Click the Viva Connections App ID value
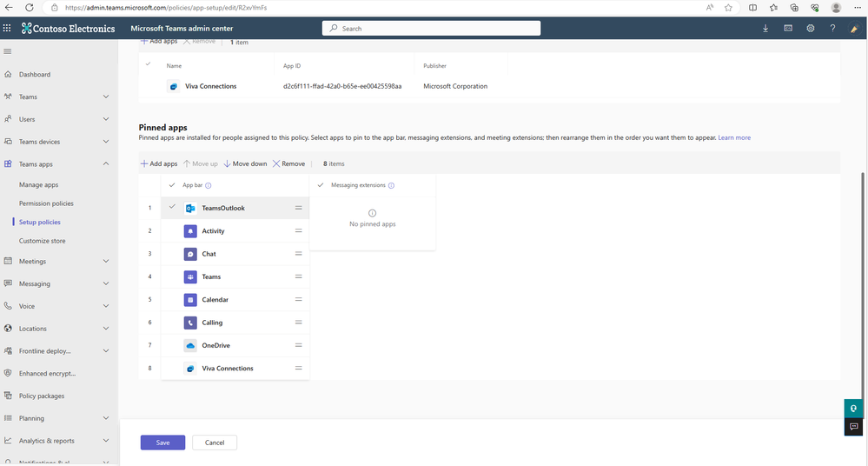The width and height of the screenshot is (868, 466). 342,86
